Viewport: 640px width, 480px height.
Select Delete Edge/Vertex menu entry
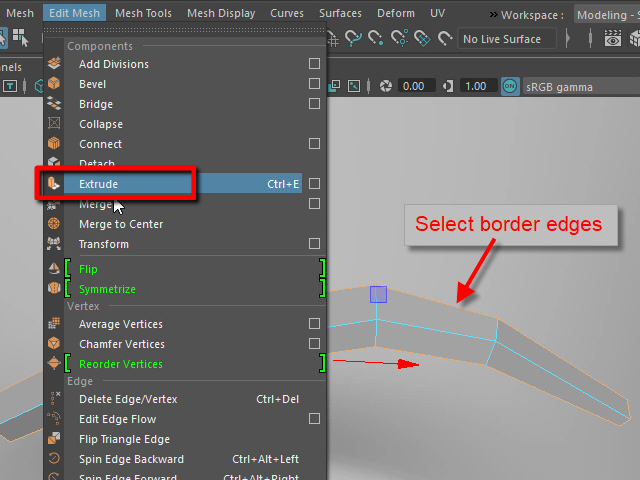(128, 399)
